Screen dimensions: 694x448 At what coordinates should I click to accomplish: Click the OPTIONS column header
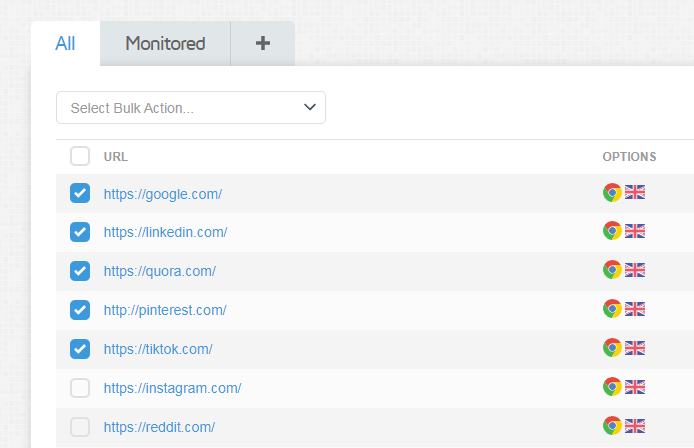[629, 157]
